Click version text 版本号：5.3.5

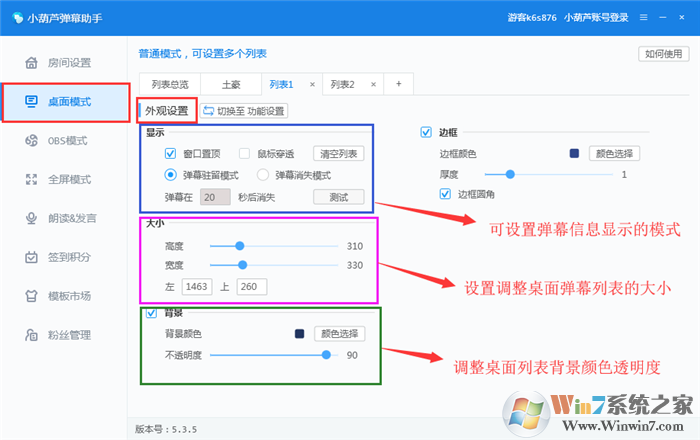coord(166,429)
